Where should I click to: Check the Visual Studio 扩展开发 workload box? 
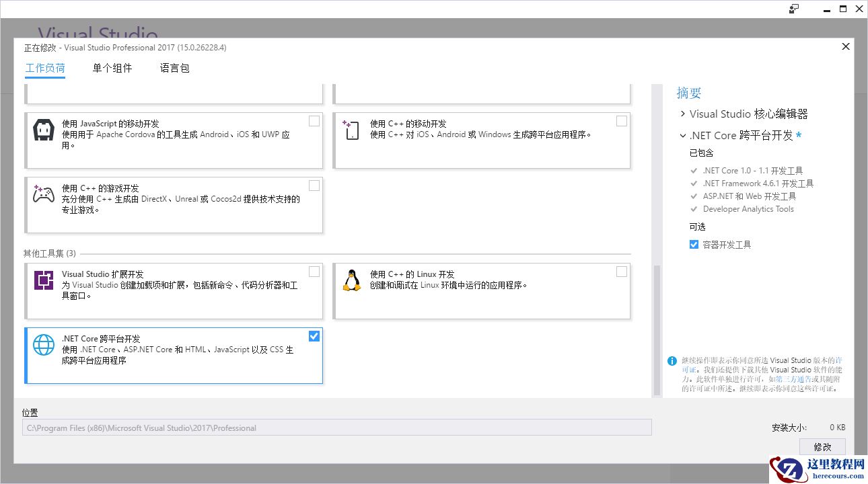click(x=314, y=272)
